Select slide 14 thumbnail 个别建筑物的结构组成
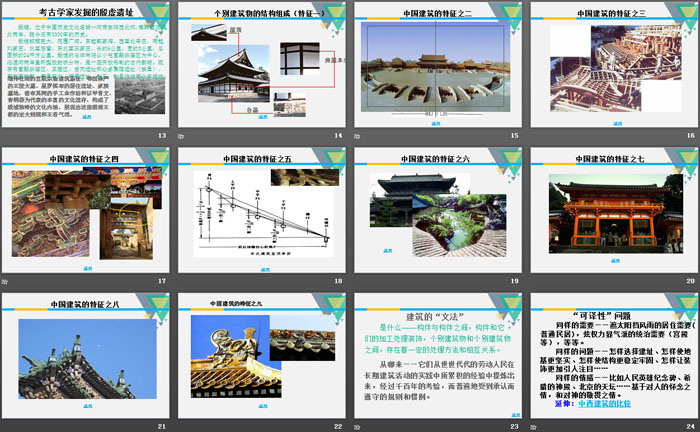 click(262, 65)
